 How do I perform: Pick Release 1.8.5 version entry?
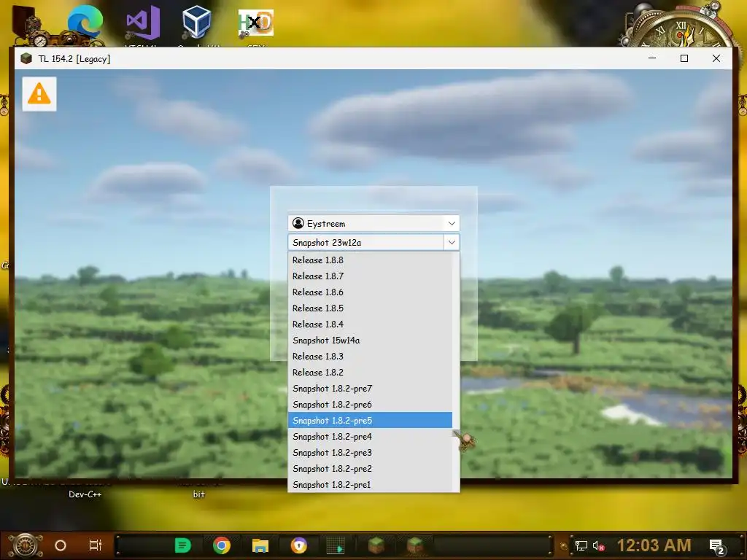370,308
